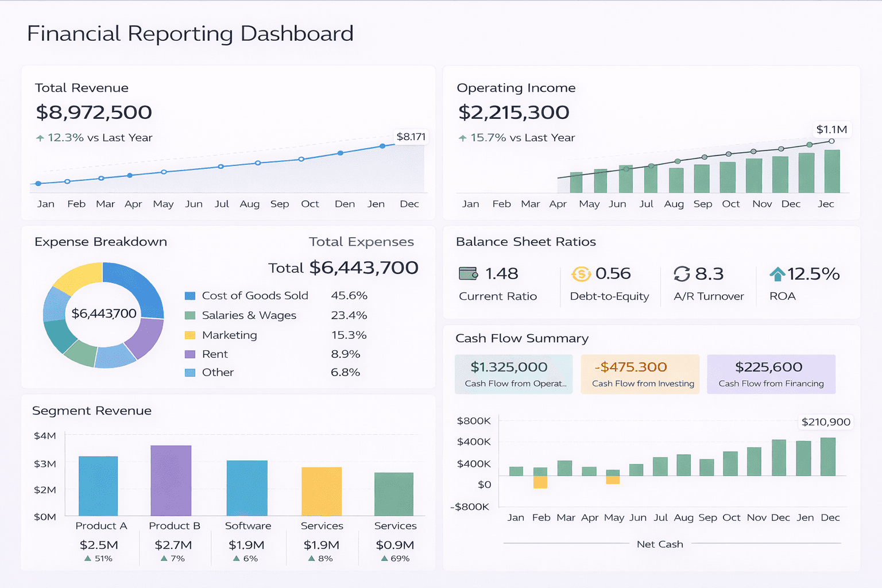Click the donut center showing $6,443,700
The width and height of the screenshot is (882, 588).
click(103, 314)
